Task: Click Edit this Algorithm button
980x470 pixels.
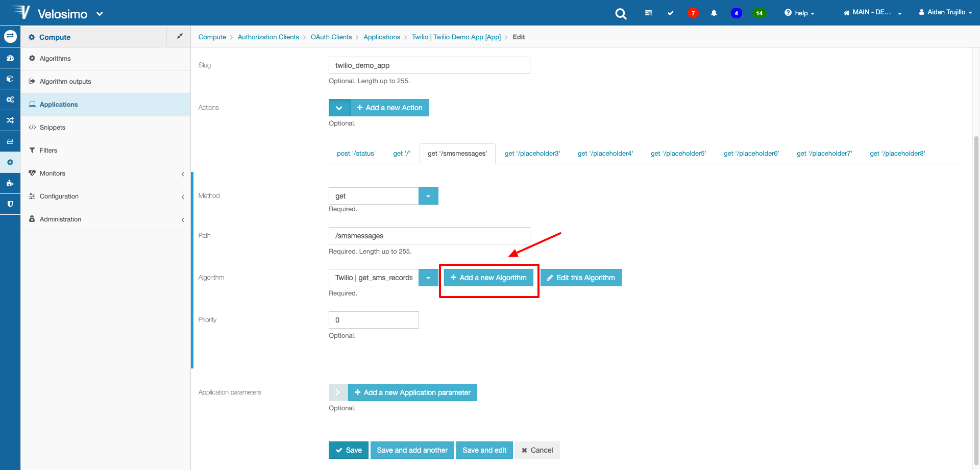Action: coord(581,278)
